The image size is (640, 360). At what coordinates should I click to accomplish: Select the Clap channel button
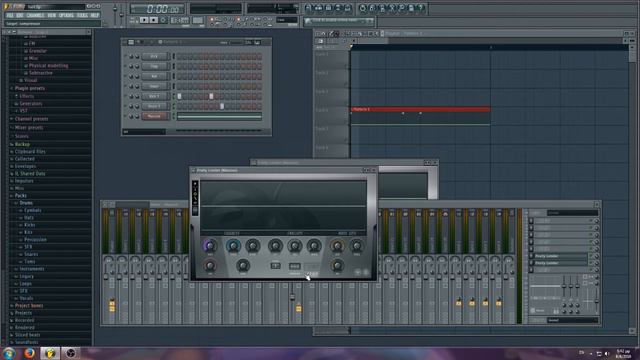155,66
